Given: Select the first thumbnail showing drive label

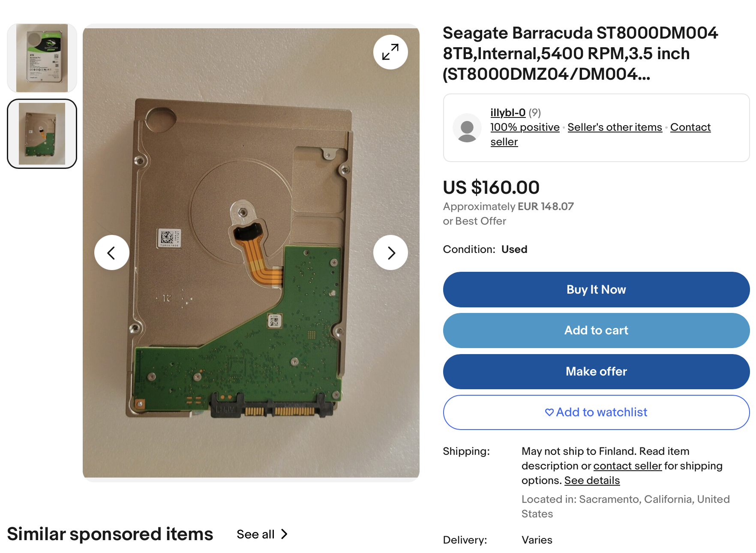Looking at the screenshot, I should tap(42, 58).
